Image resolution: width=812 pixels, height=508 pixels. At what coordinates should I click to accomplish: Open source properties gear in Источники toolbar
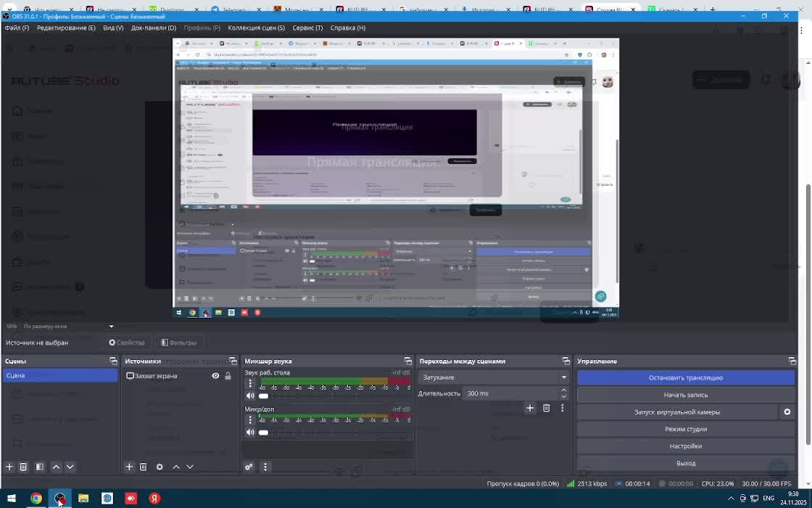(x=159, y=467)
